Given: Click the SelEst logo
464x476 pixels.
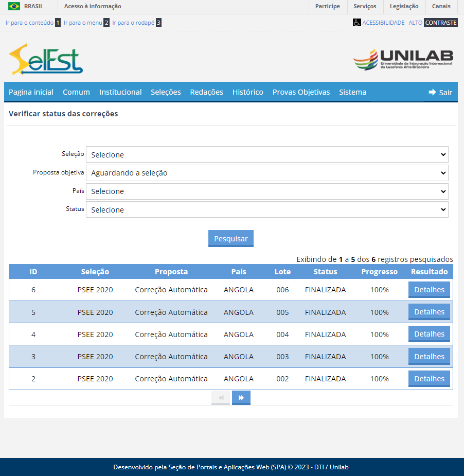Looking at the screenshot, I should (x=45, y=60).
